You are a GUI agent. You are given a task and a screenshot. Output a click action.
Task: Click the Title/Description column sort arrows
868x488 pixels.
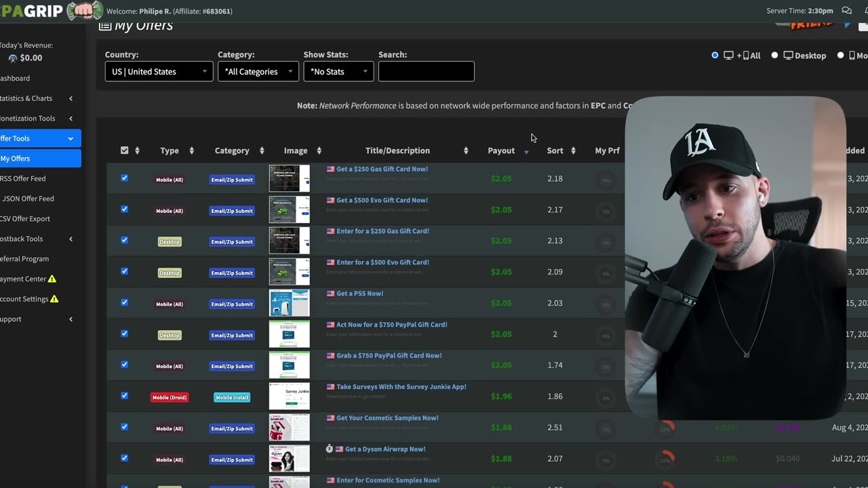[x=466, y=150]
